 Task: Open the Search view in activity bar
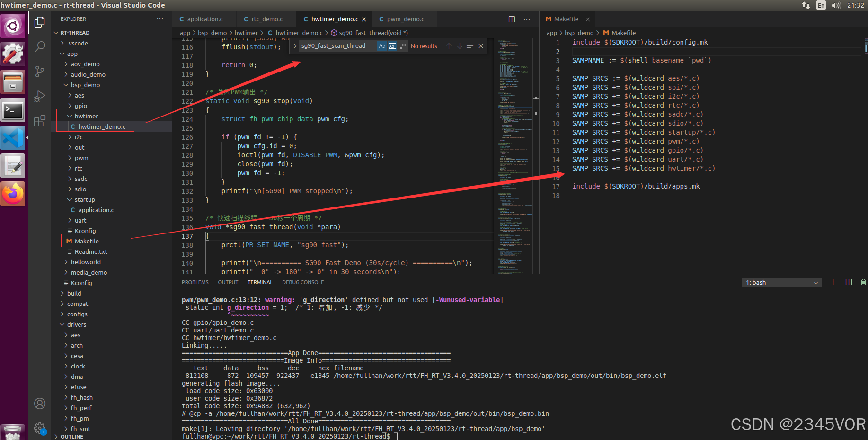[x=40, y=47]
